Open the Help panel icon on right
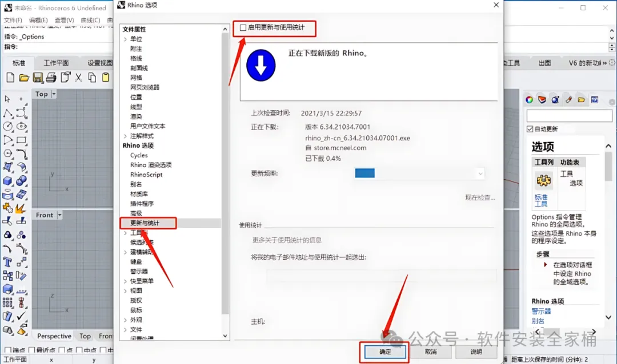This screenshot has width=617, height=364. tap(595, 100)
